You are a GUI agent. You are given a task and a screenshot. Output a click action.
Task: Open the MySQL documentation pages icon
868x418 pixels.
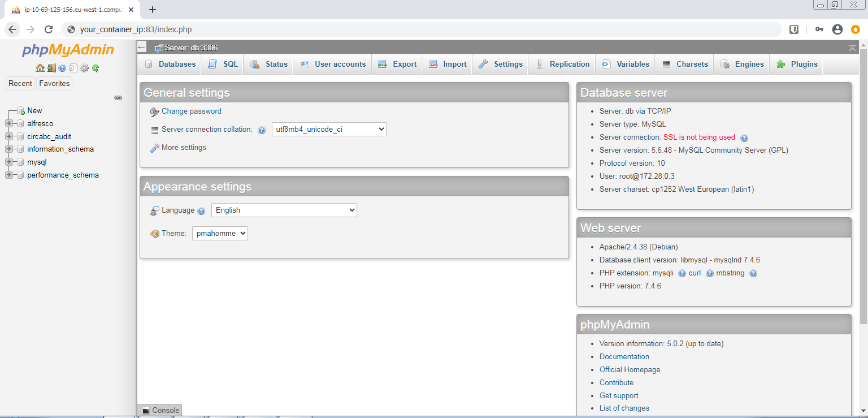coord(73,68)
